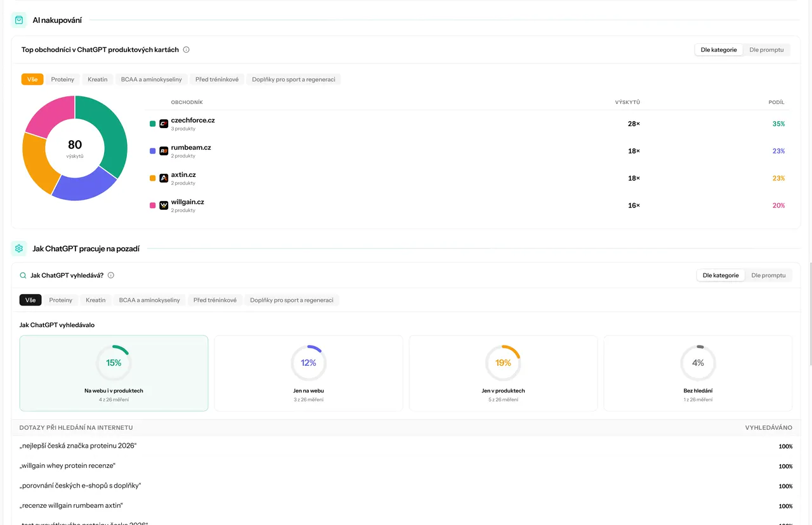Screen dimensions: 812x525
Task: Click the orange axtin.cz legend square
Action: (x=152, y=178)
